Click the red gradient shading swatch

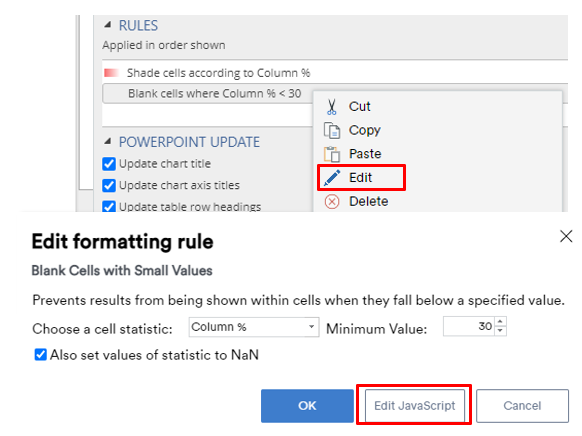pyautogui.click(x=111, y=73)
